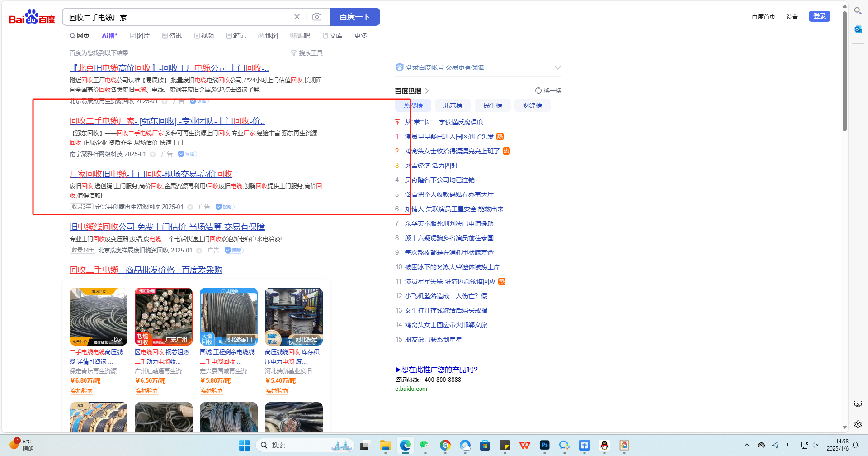Open Photoshop from the taskbar
This screenshot has height=456, width=868.
point(544,446)
